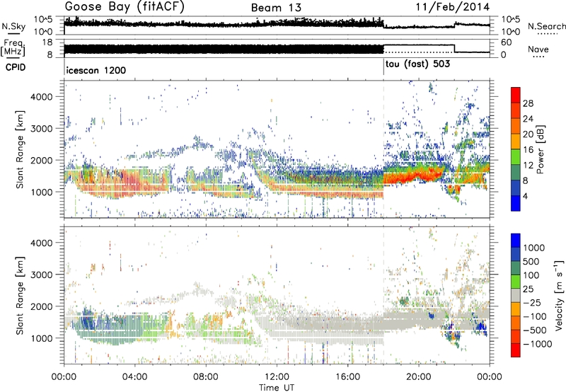Pick the gray segment of Velocity colorbar

pyautogui.click(x=516, y=296)
